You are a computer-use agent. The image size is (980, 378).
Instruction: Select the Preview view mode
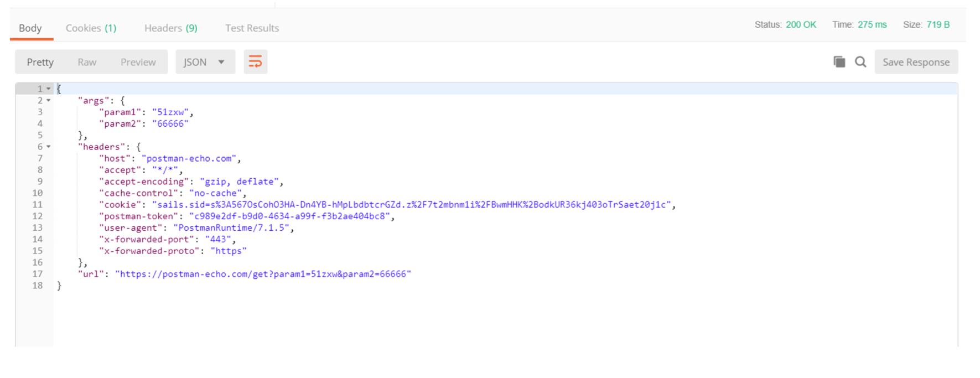point(138,62)
